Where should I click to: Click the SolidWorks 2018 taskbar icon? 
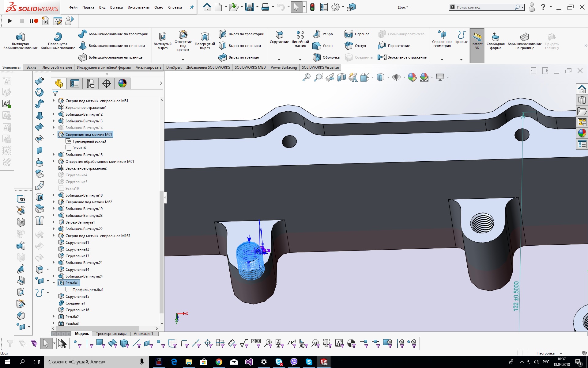tap(324, 362)
